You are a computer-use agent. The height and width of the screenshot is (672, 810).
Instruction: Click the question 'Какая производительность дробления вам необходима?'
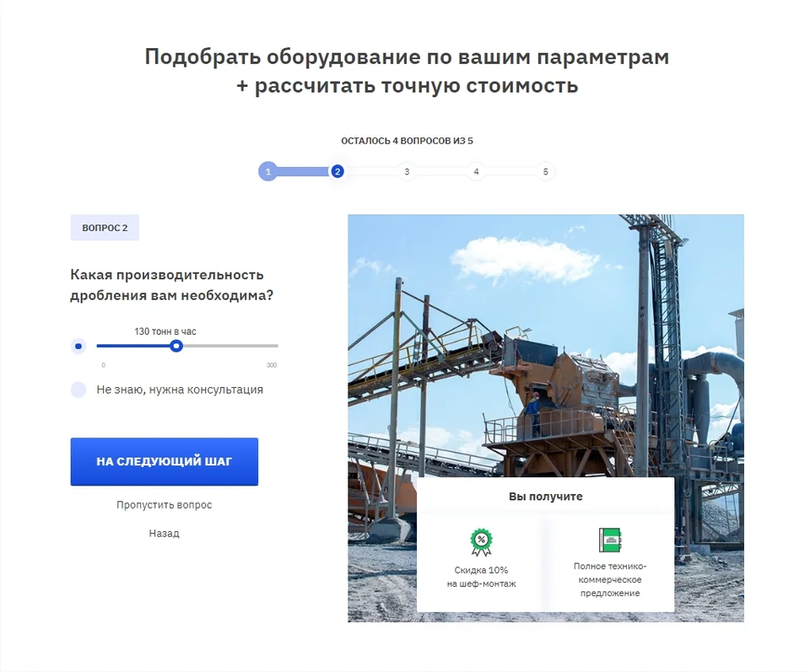pyautogui.click(x=171, y=285)
